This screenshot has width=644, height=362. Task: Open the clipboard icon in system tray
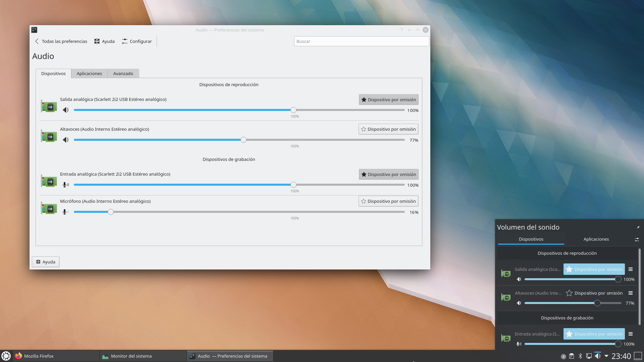pos(572,356)
